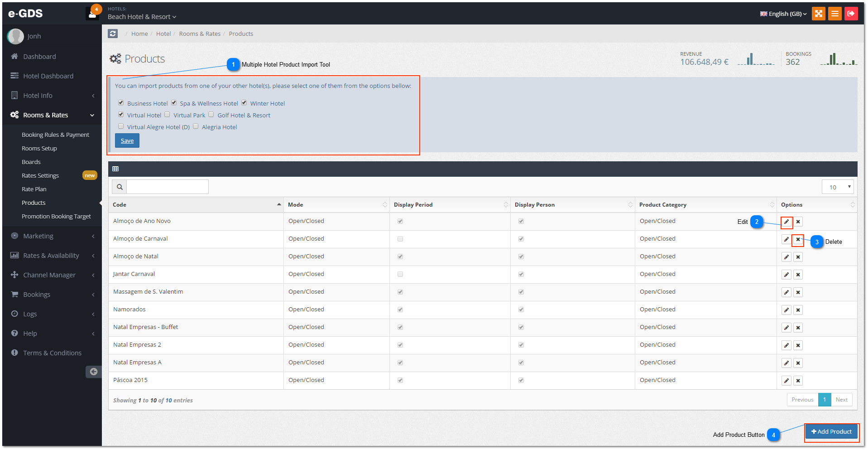Viewport: 868px width, 450px height.
Task: Click the search magnifier icon
Action: (x=120, y=187)
